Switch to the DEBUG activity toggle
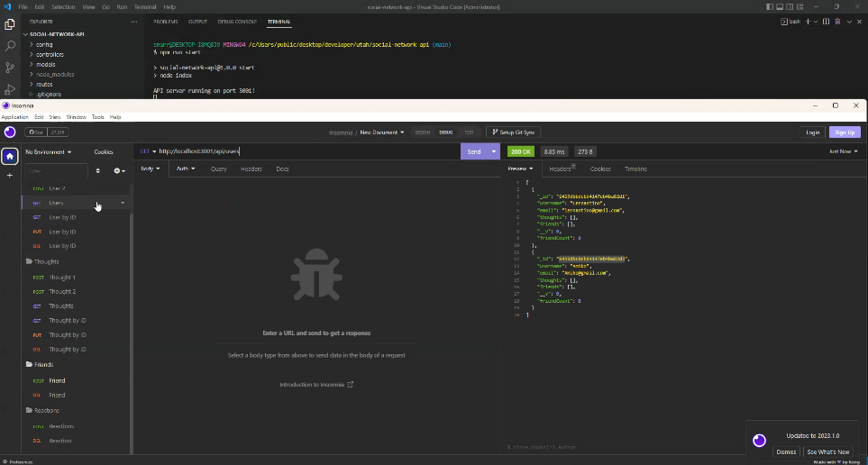Viewport: 868px width, 465px height. [x=445, y=132]
